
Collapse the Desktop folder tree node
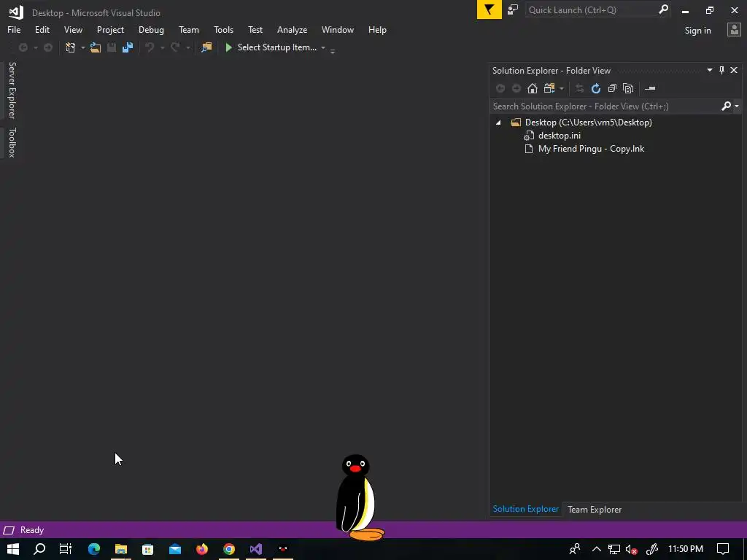click(498, 122)
